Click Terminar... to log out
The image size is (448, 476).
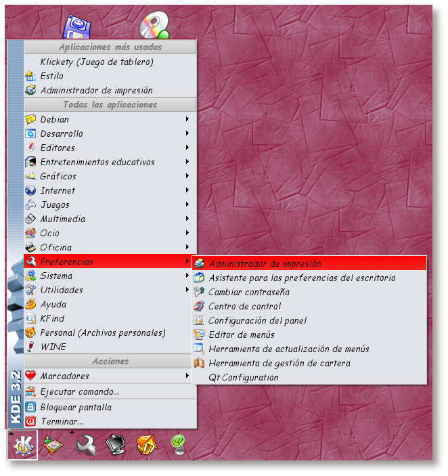pyautogui.click(x=62, y=421)
